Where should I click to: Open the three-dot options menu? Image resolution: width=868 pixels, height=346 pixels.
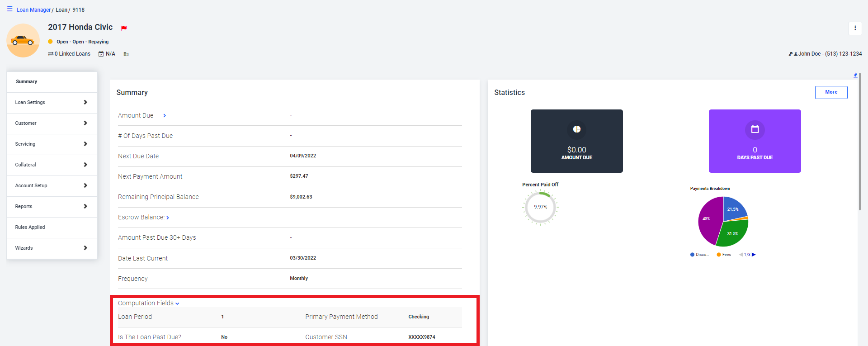[x=855, y=28]
